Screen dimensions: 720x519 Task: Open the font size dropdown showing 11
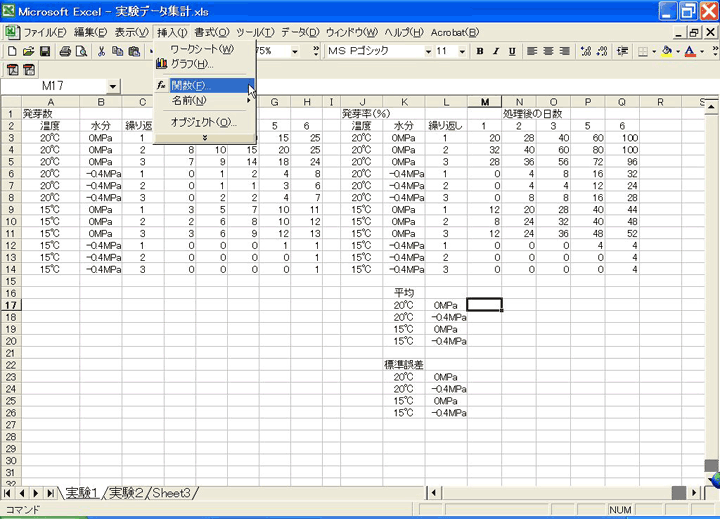pos(463,51)
